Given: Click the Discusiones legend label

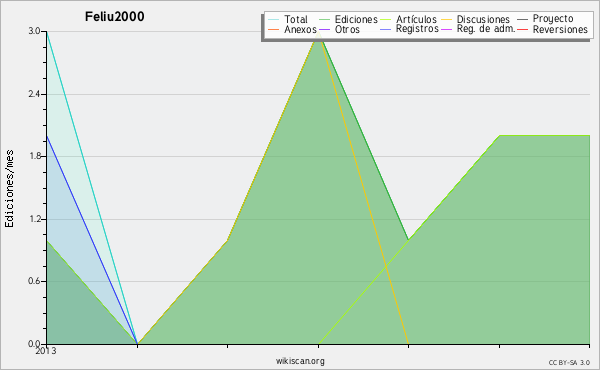Looking at the screenshot, I should 483,19.
